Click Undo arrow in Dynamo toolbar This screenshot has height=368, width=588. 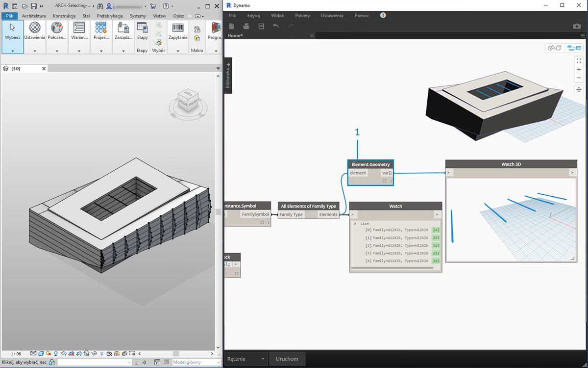[x=276, y=26]
